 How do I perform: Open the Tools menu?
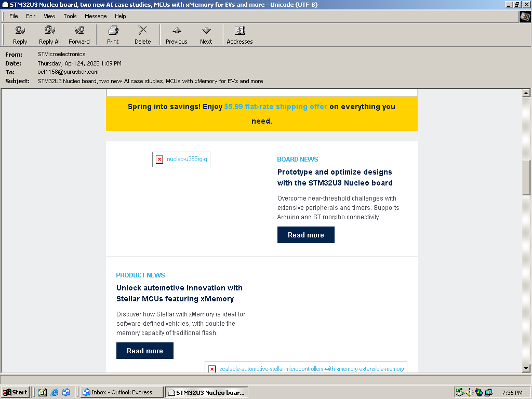(x=70, y=16)
